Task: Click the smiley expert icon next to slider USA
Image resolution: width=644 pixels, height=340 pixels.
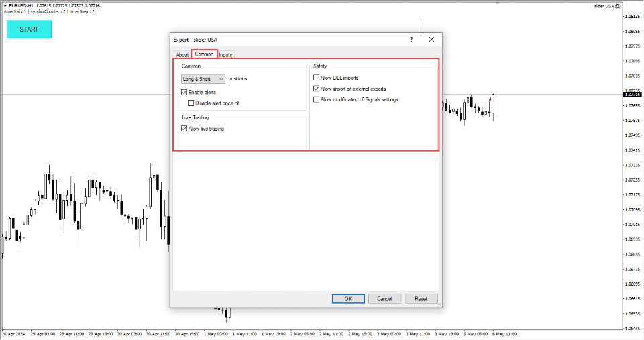Action: (x=617, y=6)
